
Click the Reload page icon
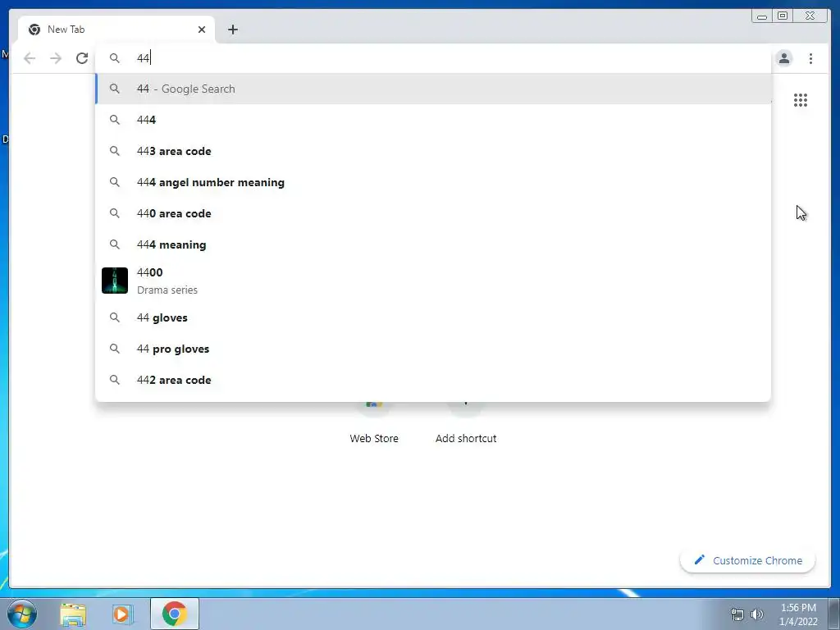pos(82,58)
